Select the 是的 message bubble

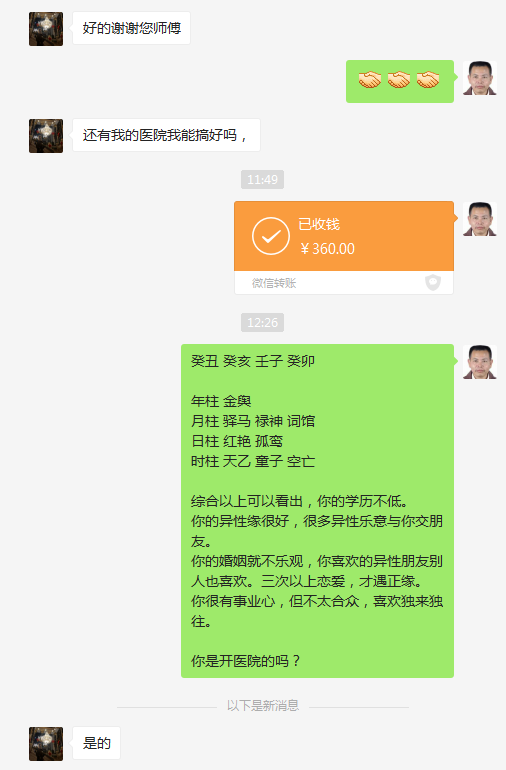(96, 743)
